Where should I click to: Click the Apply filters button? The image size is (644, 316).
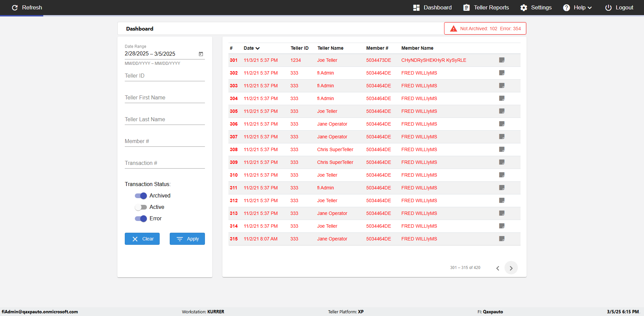point(187,239)
